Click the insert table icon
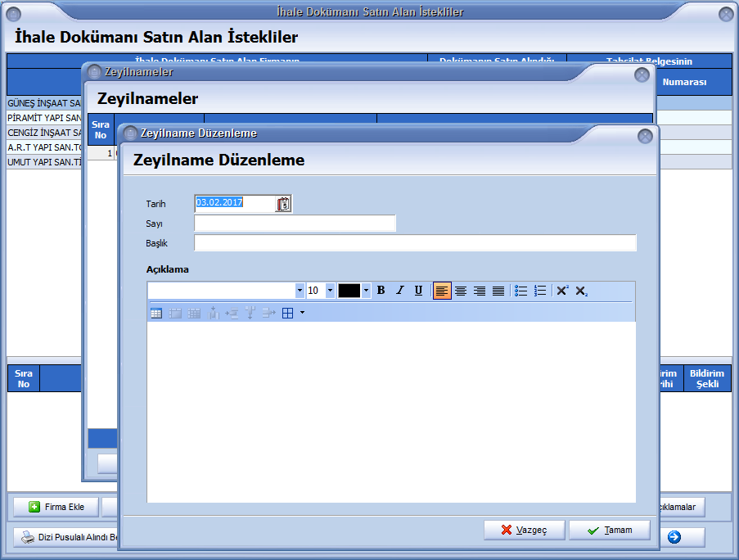This screenshot has width=739, height=560. 155,313
